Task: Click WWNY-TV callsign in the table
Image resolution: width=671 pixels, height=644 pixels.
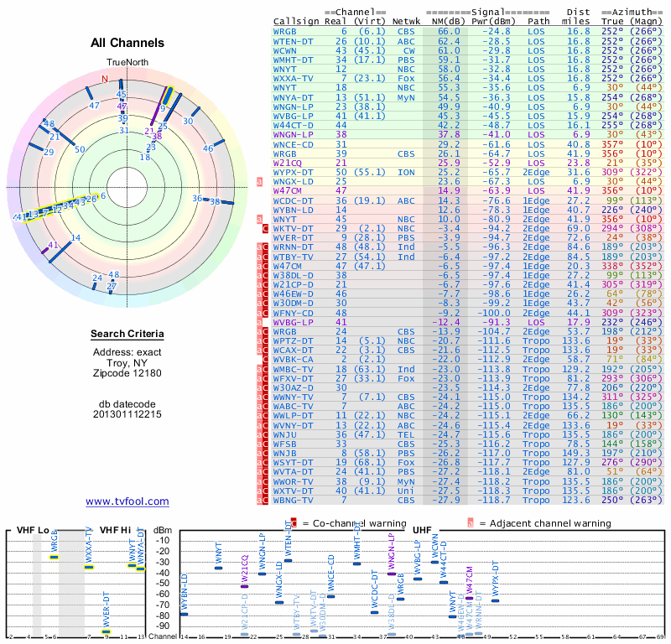Action: pos(293,397)
